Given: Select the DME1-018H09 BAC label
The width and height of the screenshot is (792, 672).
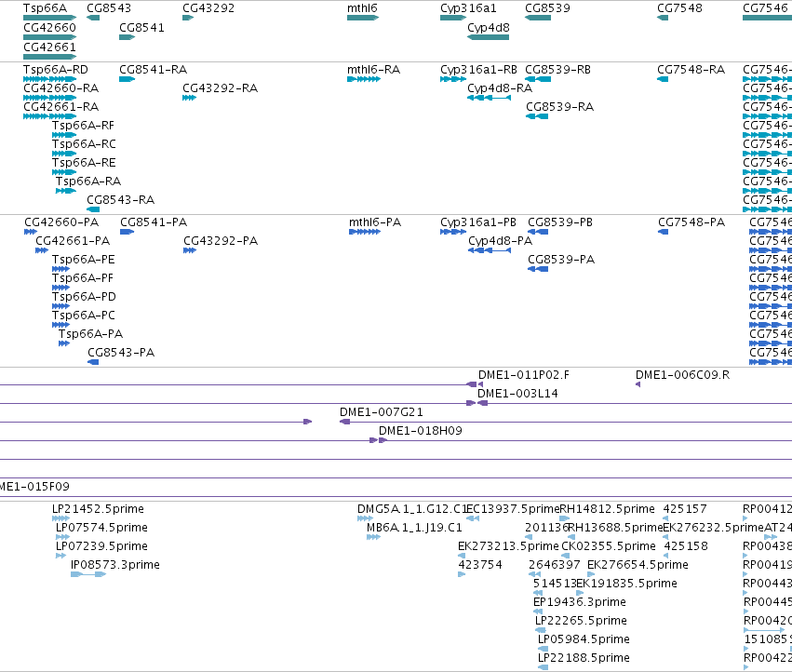Looking at the screenshot, I should pos(421,431).
